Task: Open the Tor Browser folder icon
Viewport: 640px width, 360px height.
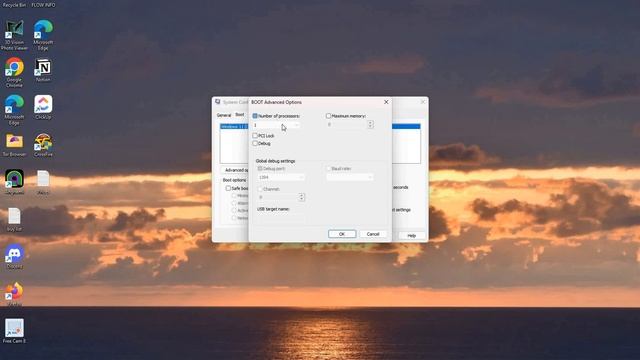Action: tap(14, 145)
